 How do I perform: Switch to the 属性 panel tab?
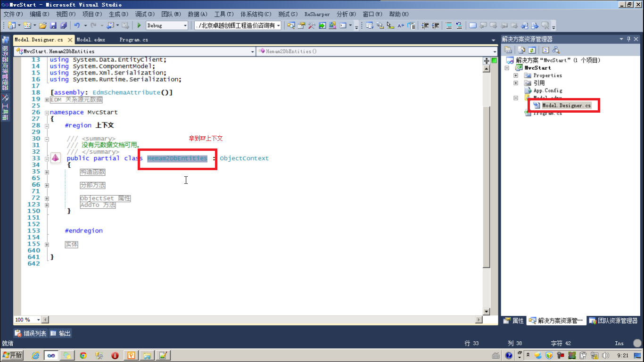[x=513, y=321]
